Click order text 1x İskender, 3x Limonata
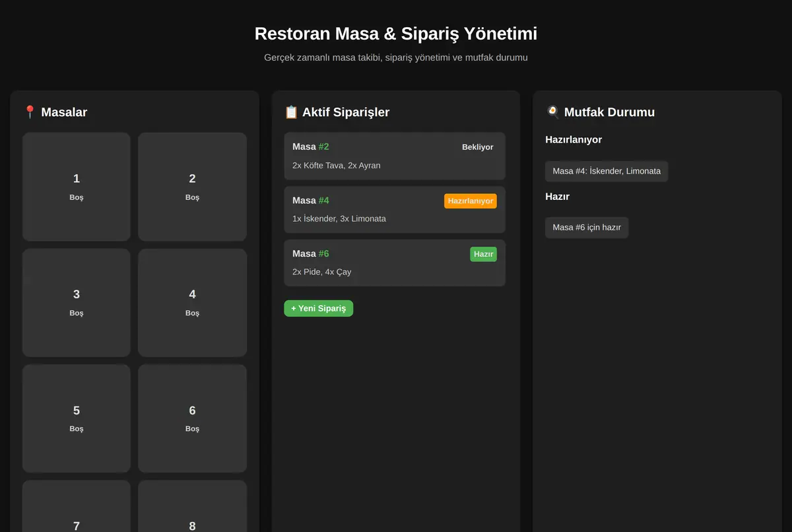 339,218
